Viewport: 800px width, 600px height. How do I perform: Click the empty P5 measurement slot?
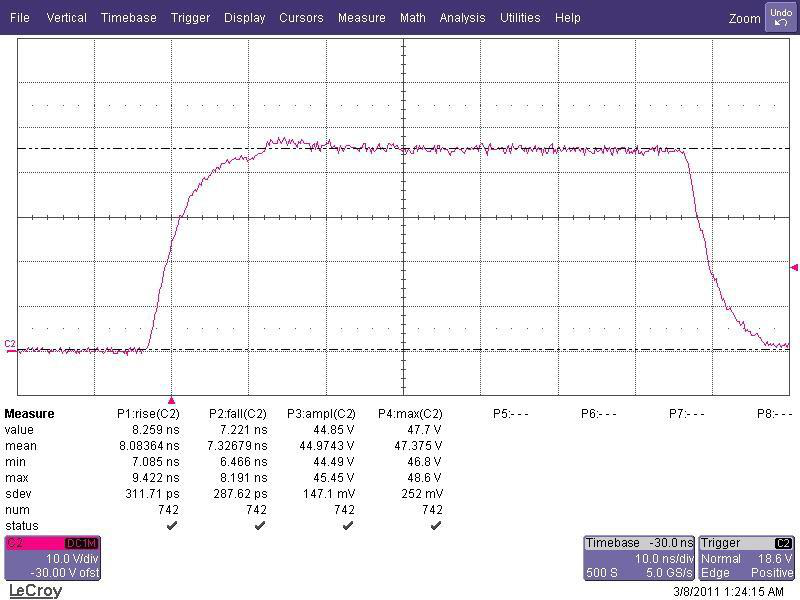(x=511, y=414)
